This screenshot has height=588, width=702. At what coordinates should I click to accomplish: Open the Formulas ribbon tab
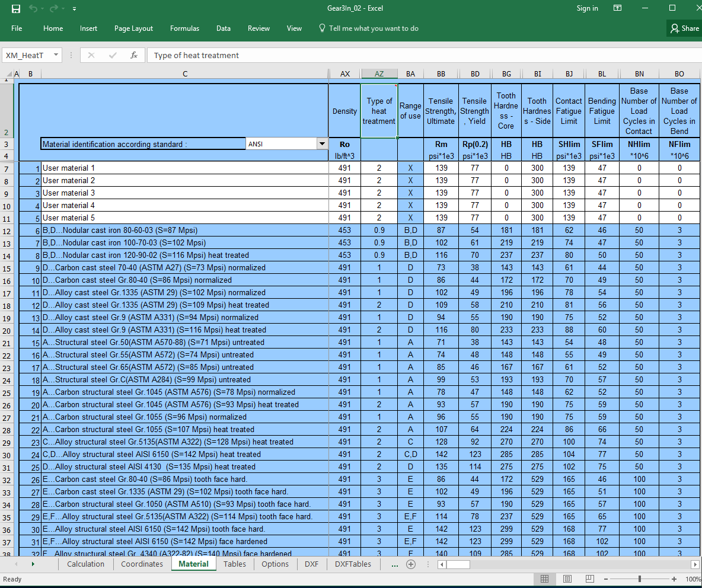click(x=184, y=28)
